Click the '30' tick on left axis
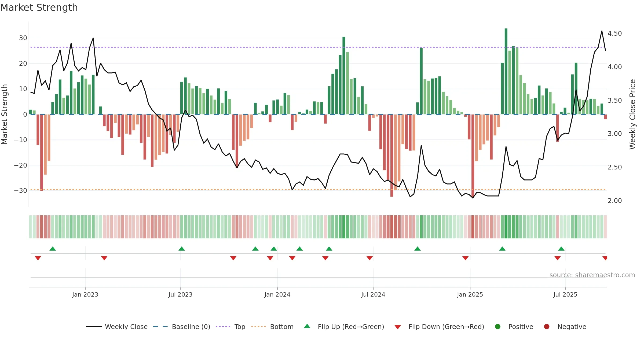Image resolution: width=644 pixels, height=362 pixels. point(23,38)
